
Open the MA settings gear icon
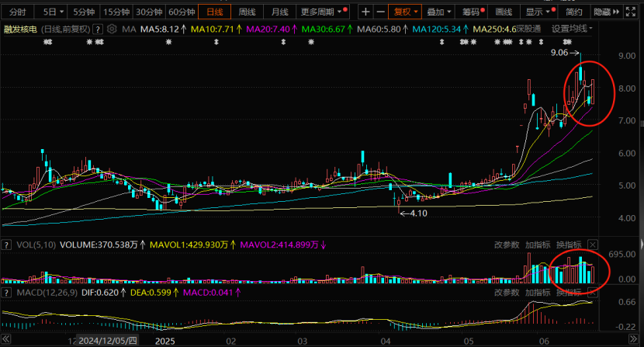(112, 29)
